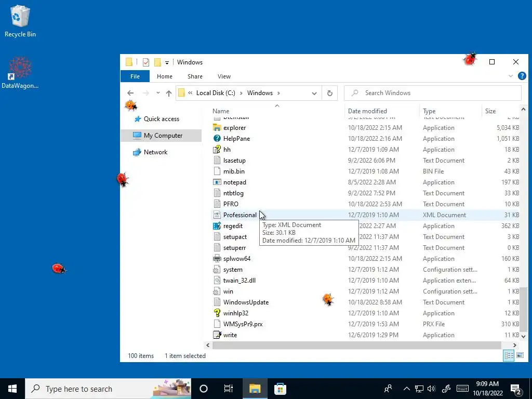The width and height of the screenshot is (532, 399).
Task: Click the system configuration settings icon
Action: 217,270
